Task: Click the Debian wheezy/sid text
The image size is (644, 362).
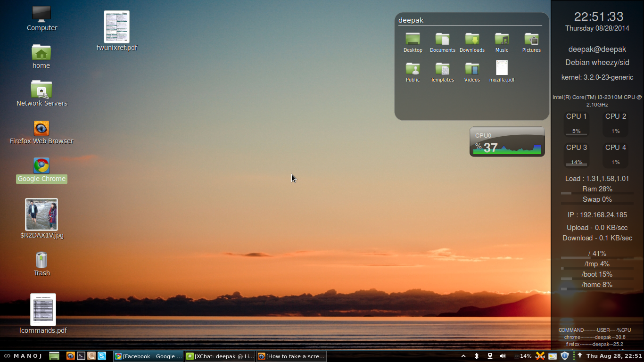Action: point(597,63)
